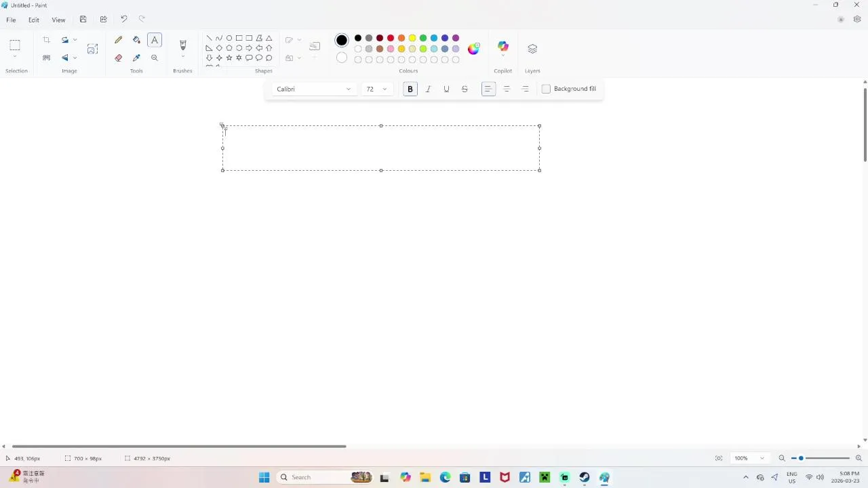Set text alignment to right
Image resolution: width=868 pixels, height=488 pixels.
(x=525, y=89)
